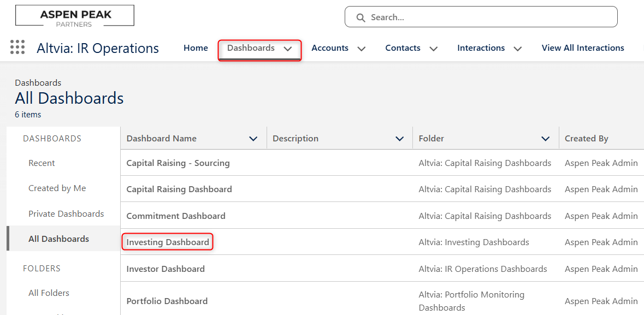The width and height of the screenshot is (644, 315).
Task: Open Description column dropdown arrow
Action: (399, 139)
